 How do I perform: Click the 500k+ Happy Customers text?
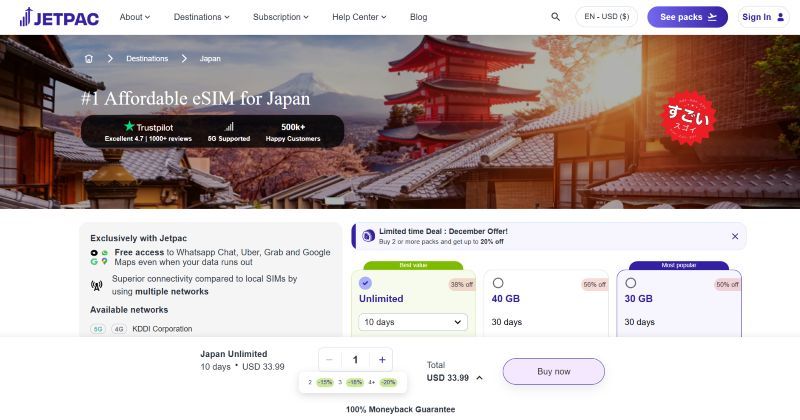293,132
